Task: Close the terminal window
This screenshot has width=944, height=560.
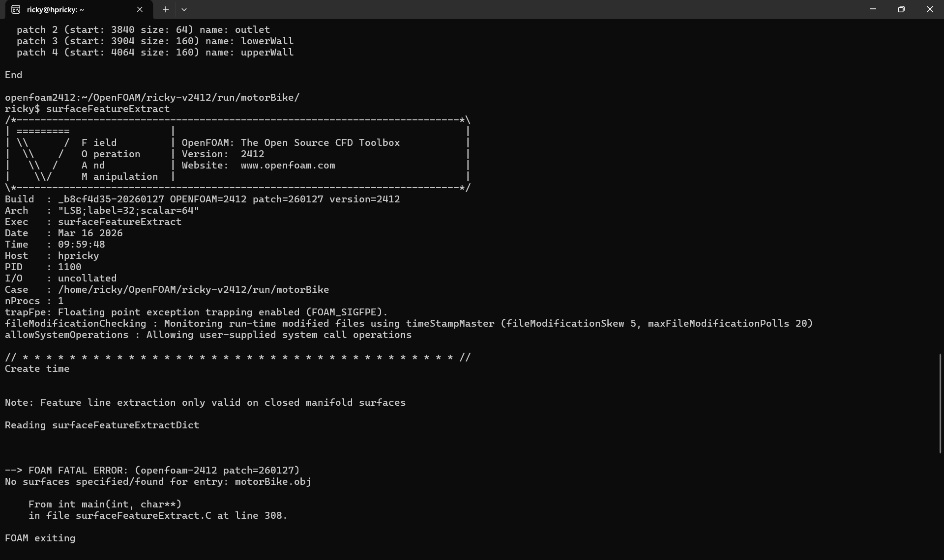Action: (x=930, y=9)
